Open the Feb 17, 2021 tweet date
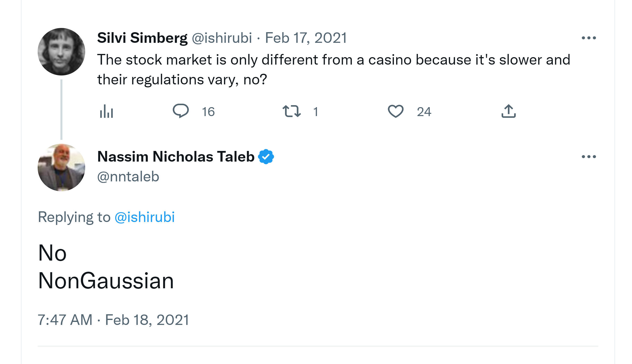Image resolution: width=632 pixels, height=364 pixels. (x=306, y=38)
